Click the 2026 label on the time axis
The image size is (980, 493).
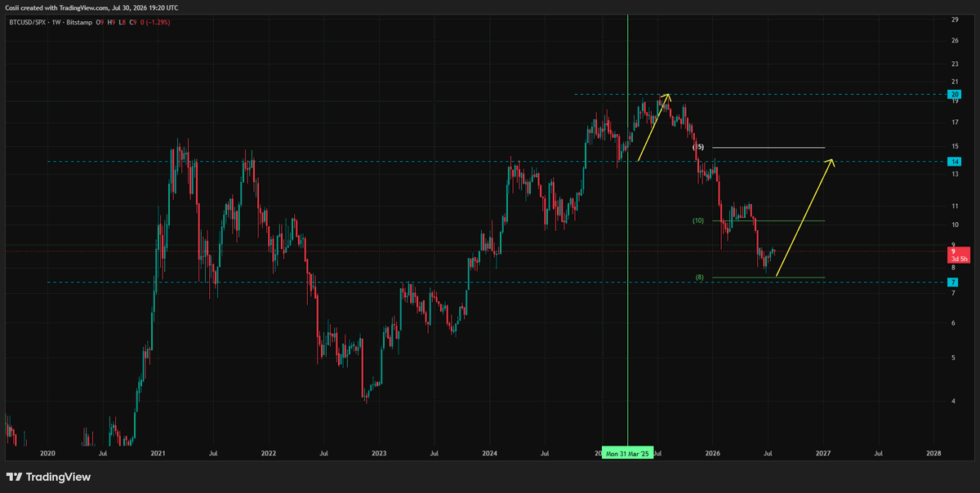712,453
